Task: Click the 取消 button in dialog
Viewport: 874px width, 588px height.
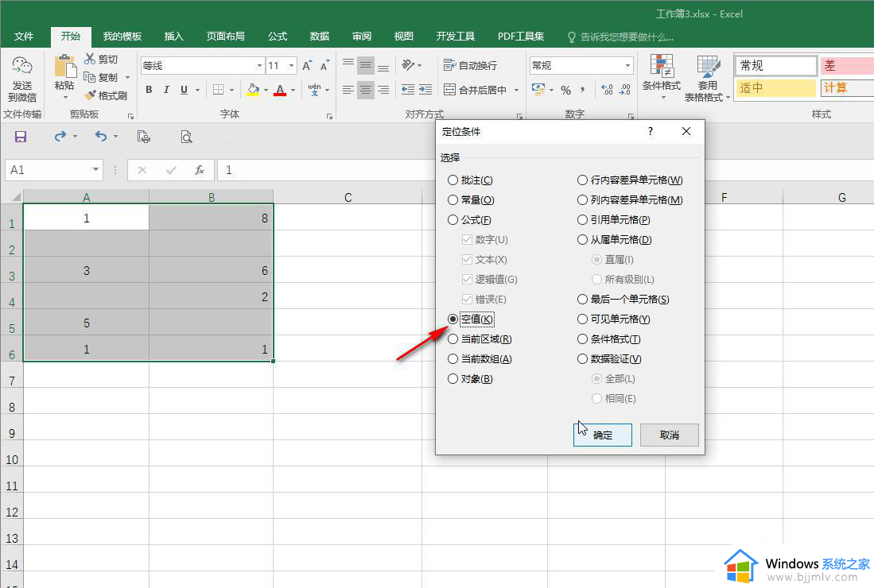Action: (670, 435)
